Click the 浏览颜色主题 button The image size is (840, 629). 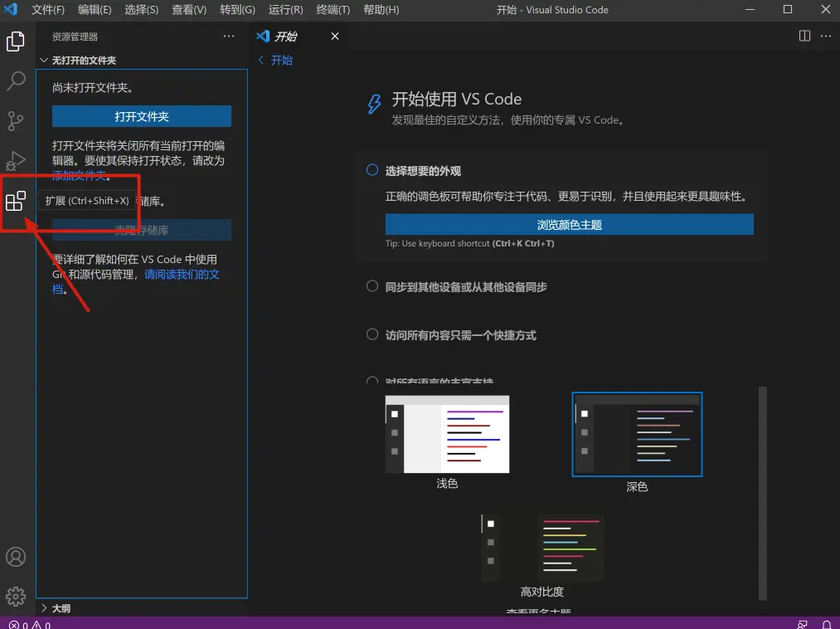pyautogui.click(x=569, y=225)
